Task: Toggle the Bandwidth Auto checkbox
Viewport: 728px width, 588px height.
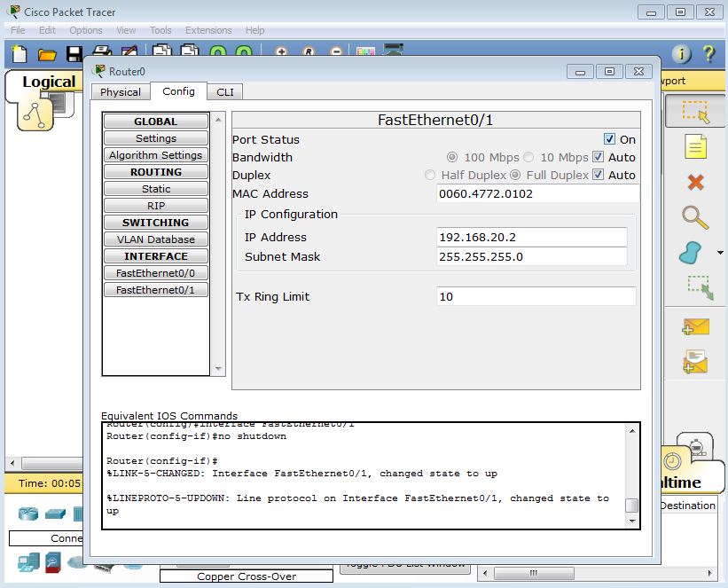Action: 598,156
